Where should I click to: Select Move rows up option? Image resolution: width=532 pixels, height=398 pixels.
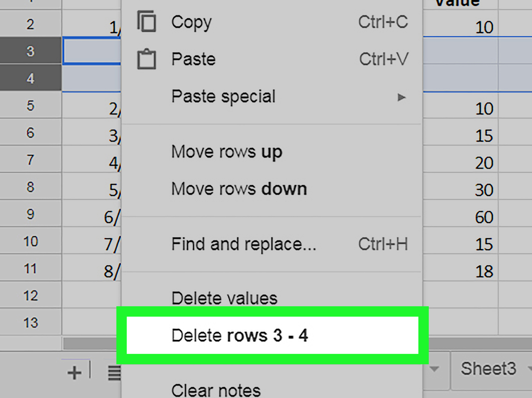tap(227, 152)
